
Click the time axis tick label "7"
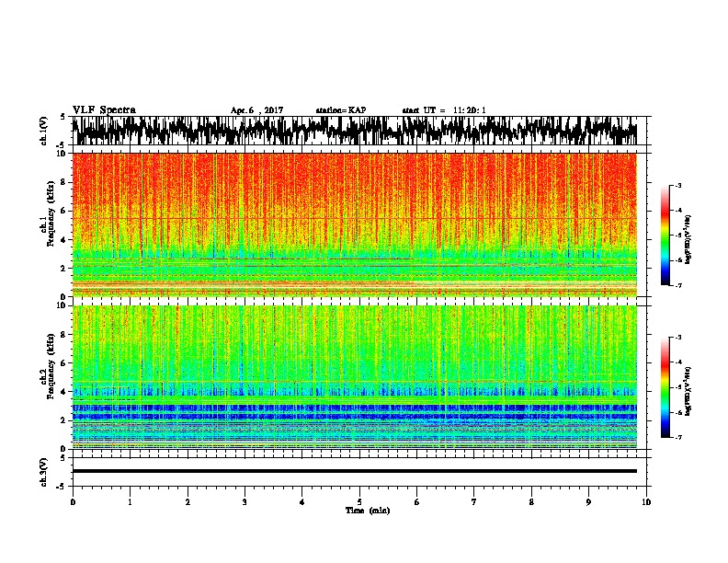pyautogui.click(x=474, y=502)
